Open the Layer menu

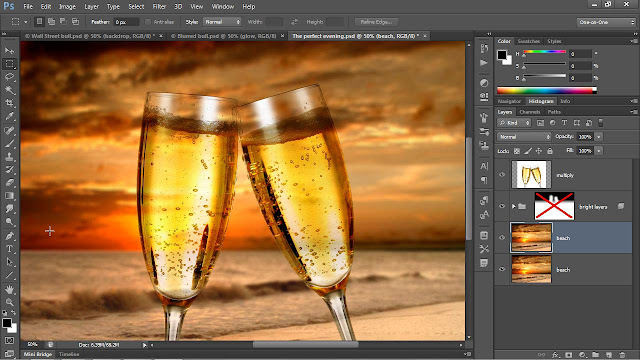(91, 7)
